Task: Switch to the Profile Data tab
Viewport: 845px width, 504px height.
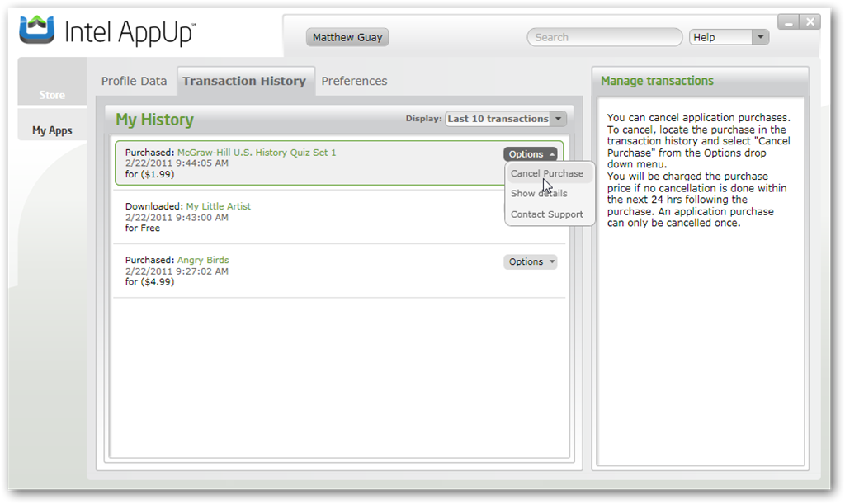Action: click(135, 81)
